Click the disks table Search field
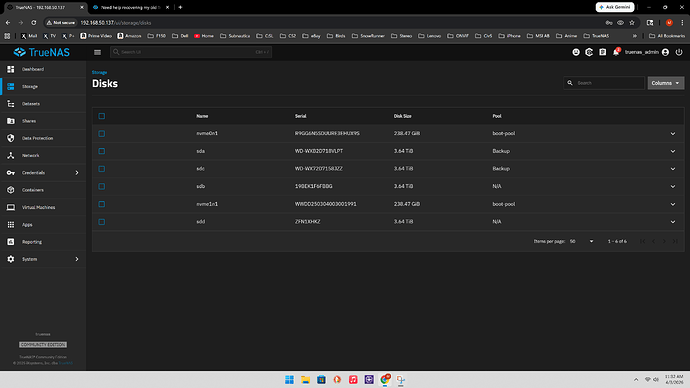 (x=604, y=83)
